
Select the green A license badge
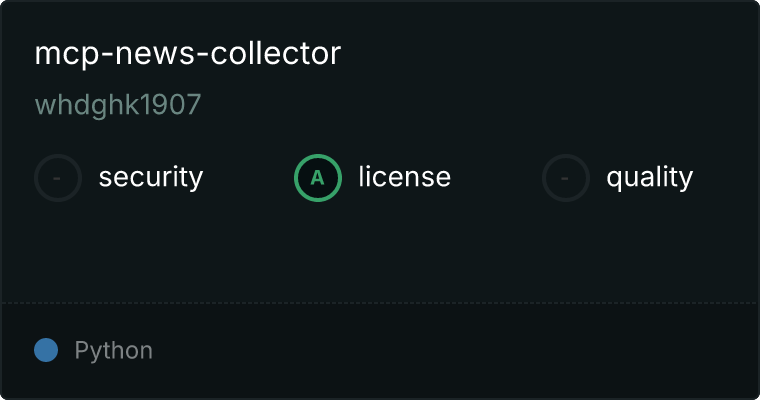(317, 178)
